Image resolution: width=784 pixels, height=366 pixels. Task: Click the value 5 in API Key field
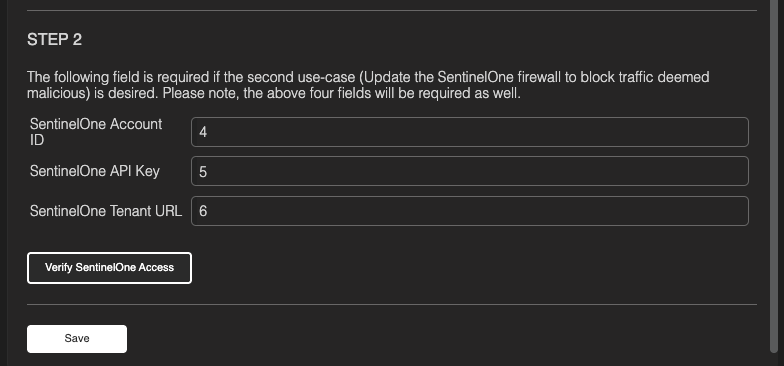[x=203, y=172]
